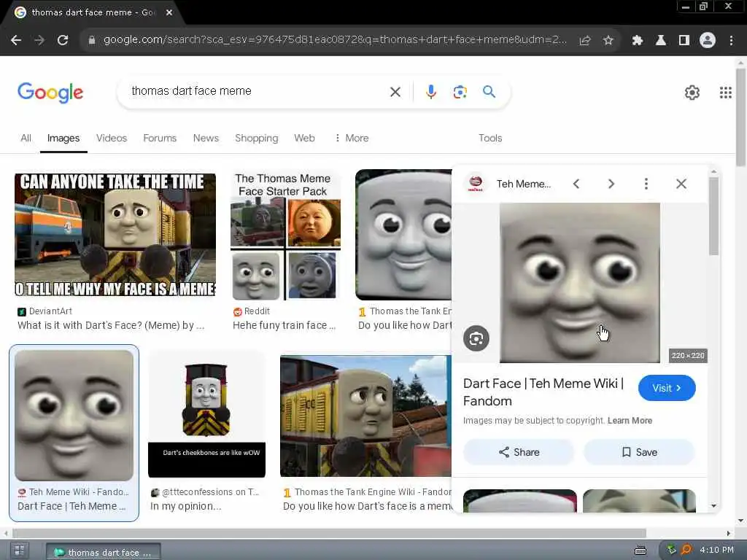Screen dimensions: 747x560
Task: Open the Chrome three-dot menu
Action: [731, 41]
